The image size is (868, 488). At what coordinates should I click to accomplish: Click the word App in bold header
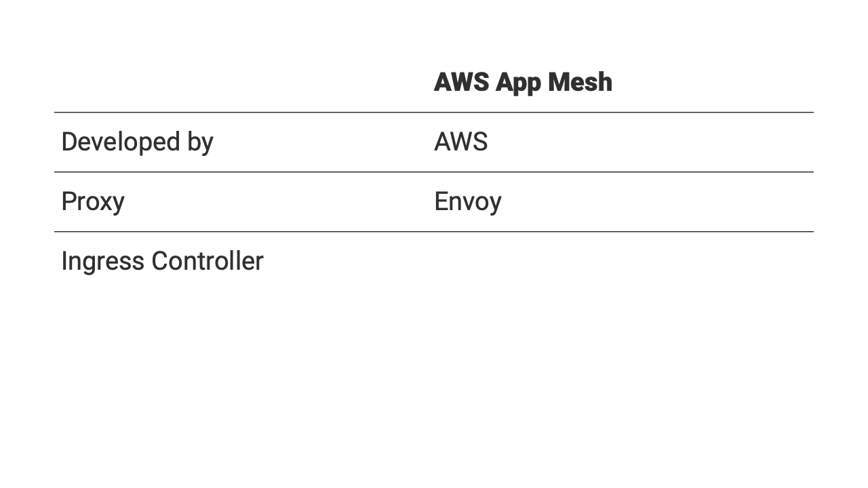(517, 82)
